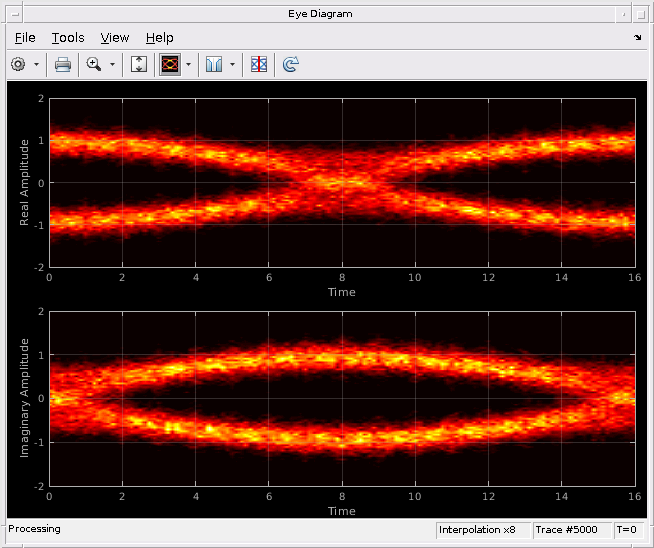
Task: Click the Time label under the bottom plot
Action: 342,511
